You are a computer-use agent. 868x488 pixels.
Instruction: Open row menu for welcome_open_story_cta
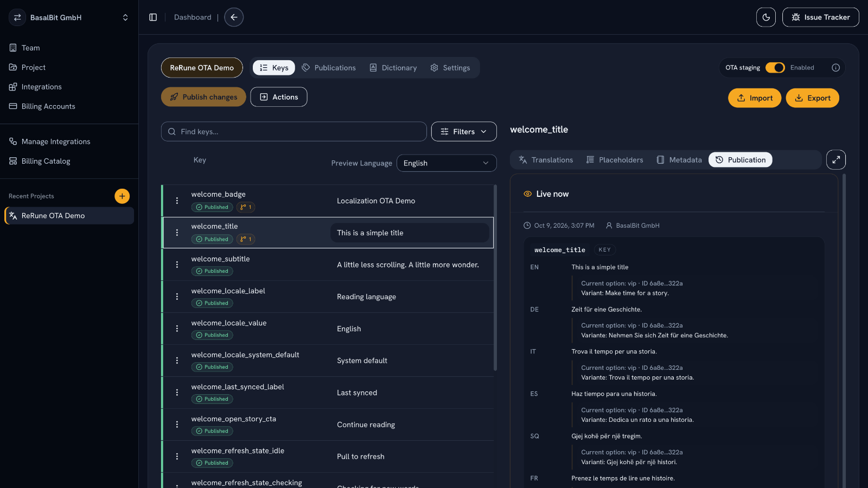(x=177, y=425)
